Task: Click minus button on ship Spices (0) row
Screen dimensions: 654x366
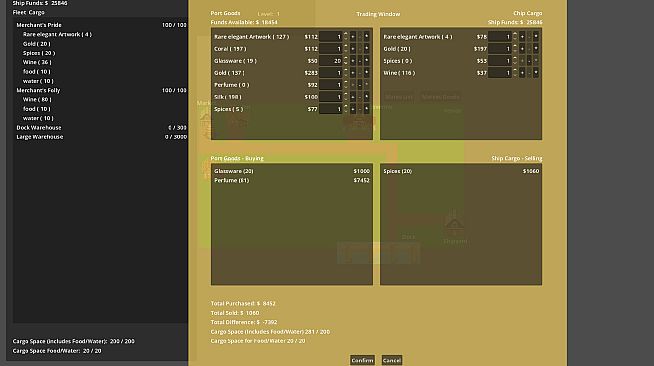Action: (529, 61)
